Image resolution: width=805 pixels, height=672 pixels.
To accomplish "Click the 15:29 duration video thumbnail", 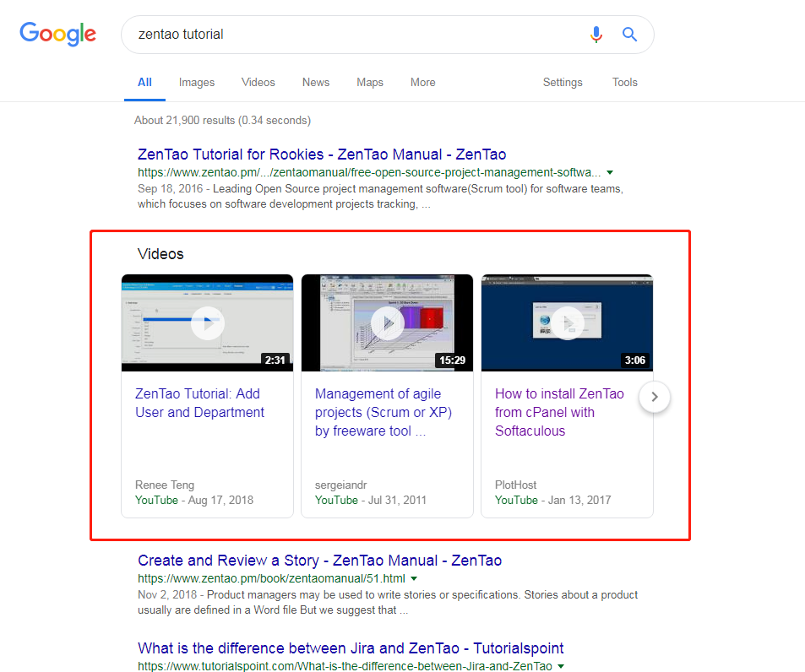I will click(x=387, y=322).
